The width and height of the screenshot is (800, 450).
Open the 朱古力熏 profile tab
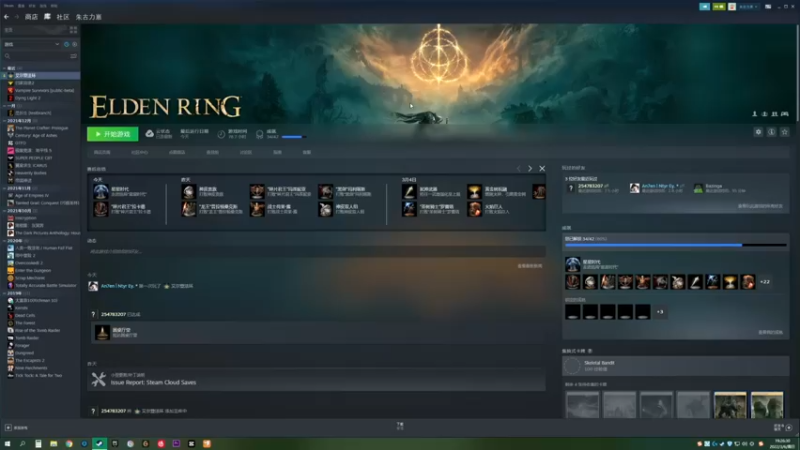88,17
